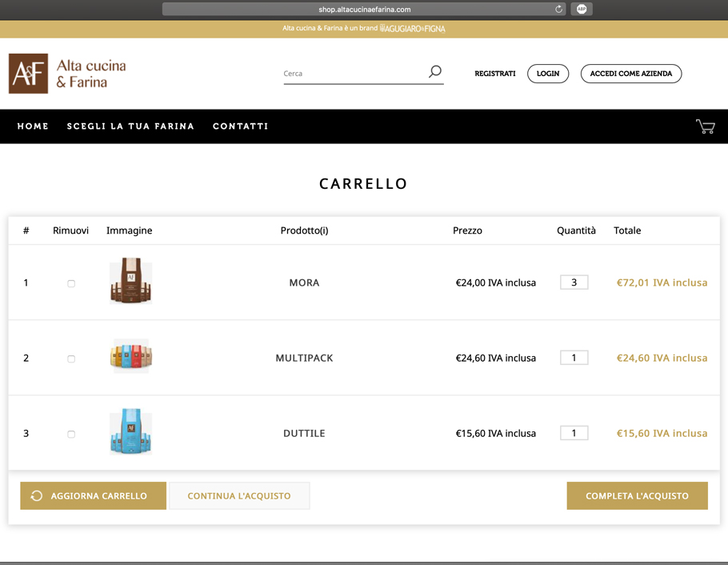Tick the remove checkbox for MULTIPACK
Screen dimensions: 728x565
click(x=71, y=359)
